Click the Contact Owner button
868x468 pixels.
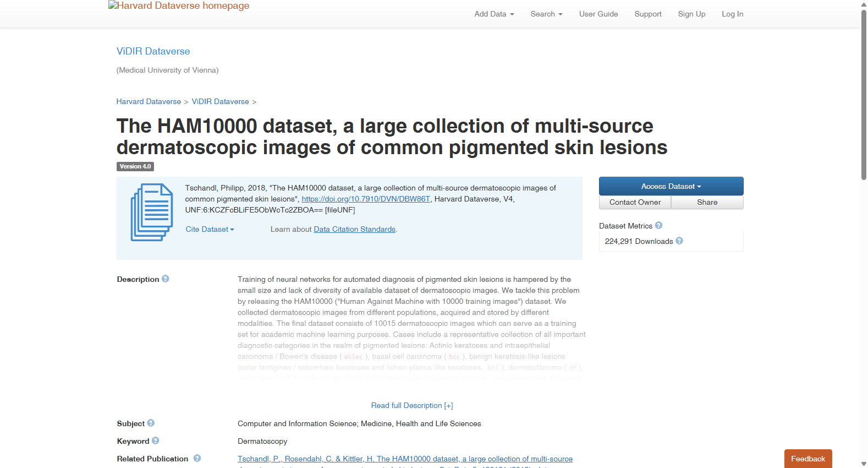pos(635,203)
